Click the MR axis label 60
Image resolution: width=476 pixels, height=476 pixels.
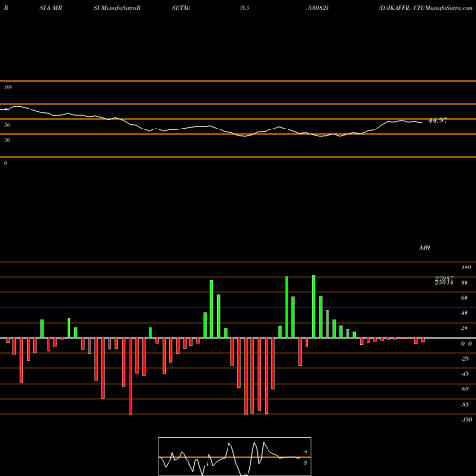465,298
